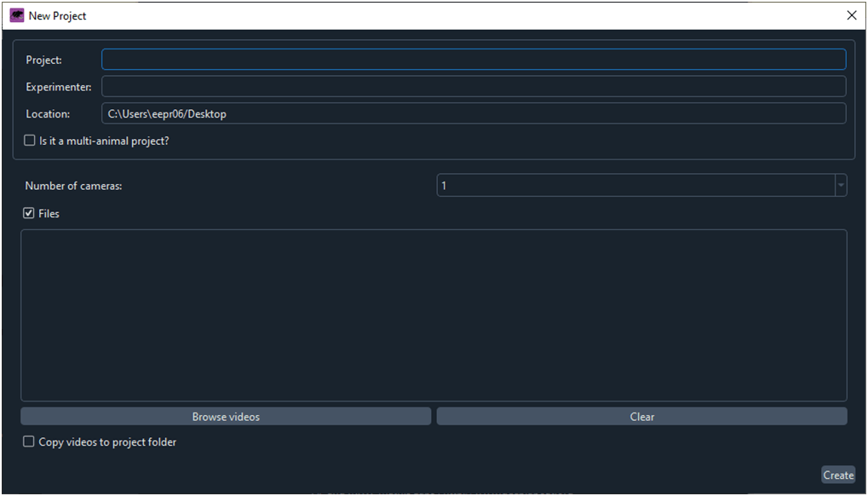
Task: Click inside the empty video files list
Action: 434,315
